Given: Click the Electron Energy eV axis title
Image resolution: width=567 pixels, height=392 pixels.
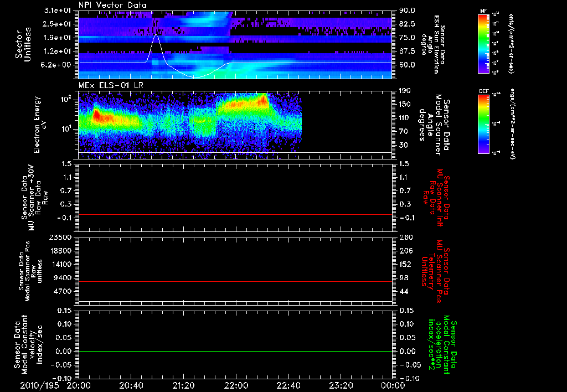Looking at the screenshot, I should pyautogui.click(x=40, y=125).
